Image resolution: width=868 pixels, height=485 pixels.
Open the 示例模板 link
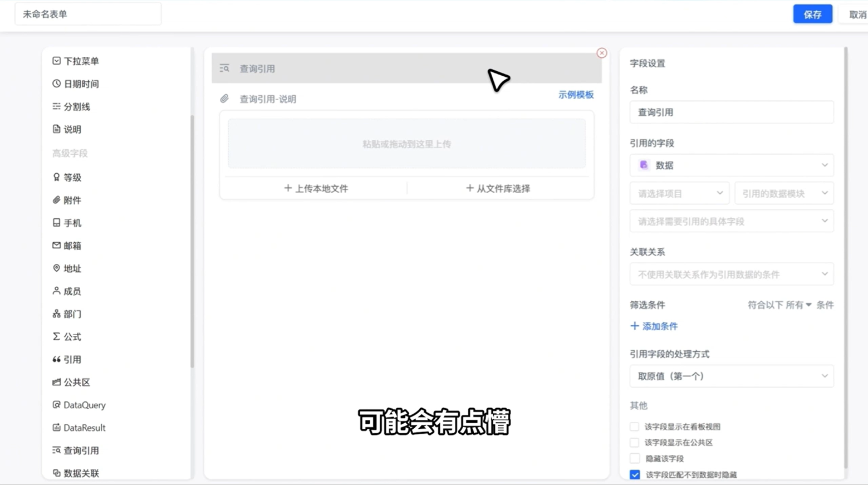click(x=576, y=95)
